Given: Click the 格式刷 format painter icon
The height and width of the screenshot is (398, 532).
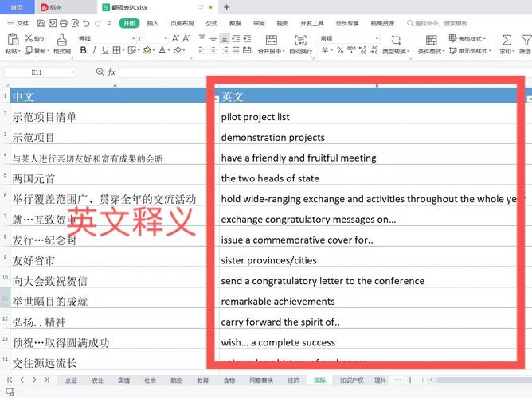Looking at the screenshot, I should [62, 40].
